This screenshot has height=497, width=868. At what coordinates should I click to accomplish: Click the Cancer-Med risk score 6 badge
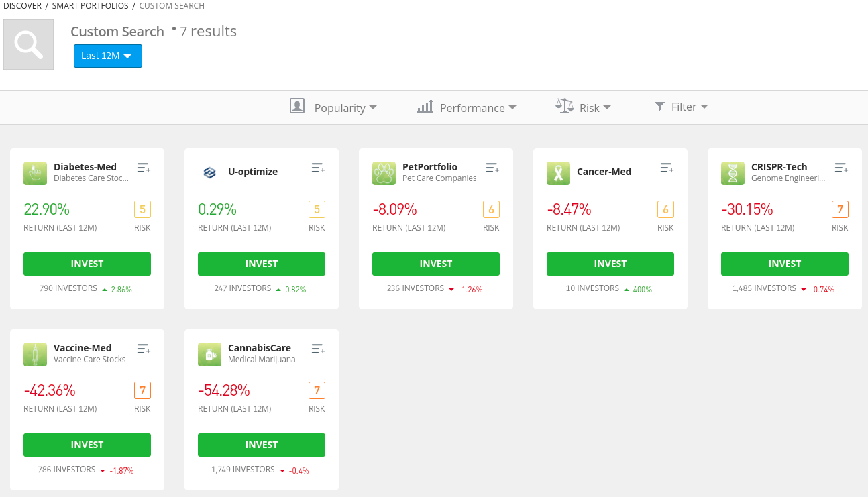coord(665,209)
